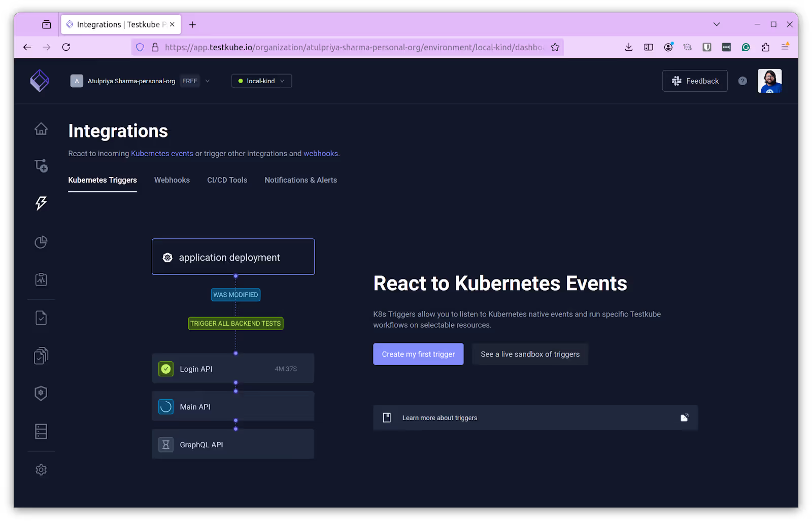Click the green checkmark on Login API
The width and height of the screenshot is (812, 523).
tap(166, 369)
